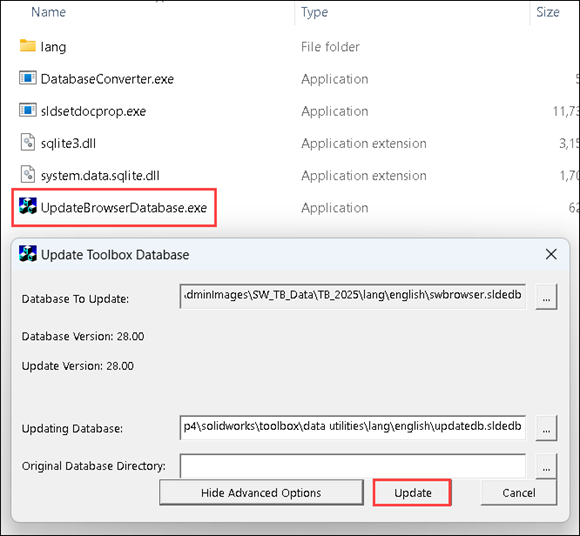Image resolution: width=580 pixels, height=536 pixels.
Task: Select the sqlite3.dll file icon
Action: click(28, 142)
